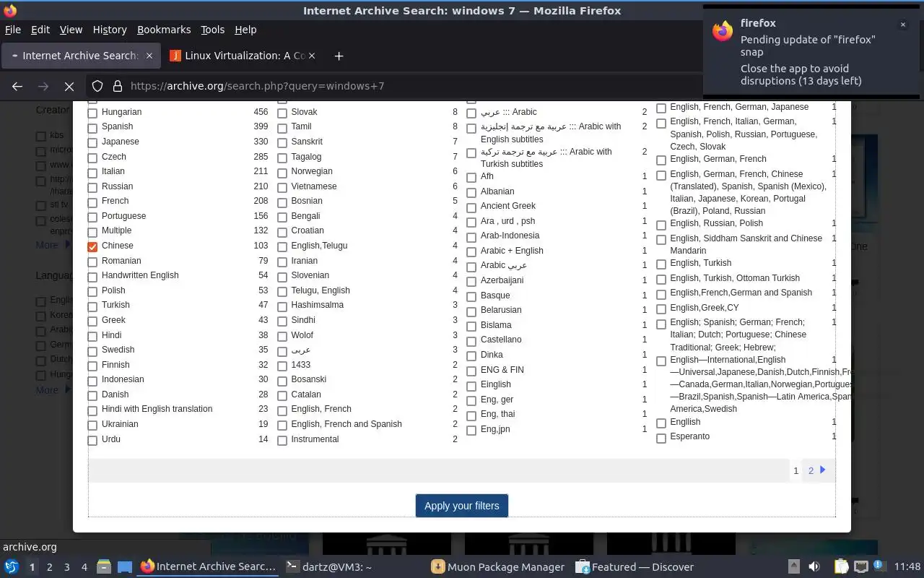Tick the Instrumental checkbox
Image resolution: width=924 pixels, height=578 pixels.
click(x=282, y=440)
